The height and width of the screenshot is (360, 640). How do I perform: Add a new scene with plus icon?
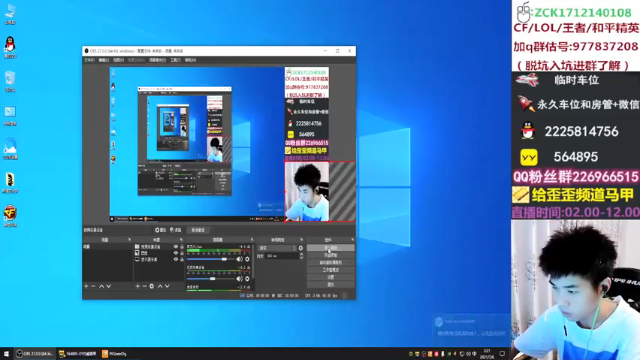pos(86,286)
